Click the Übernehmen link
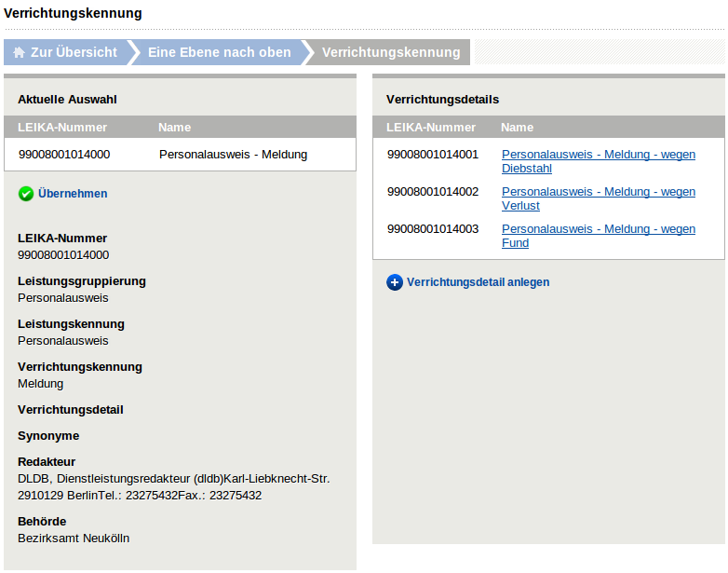728x573 pixels. tap(73, 194)
